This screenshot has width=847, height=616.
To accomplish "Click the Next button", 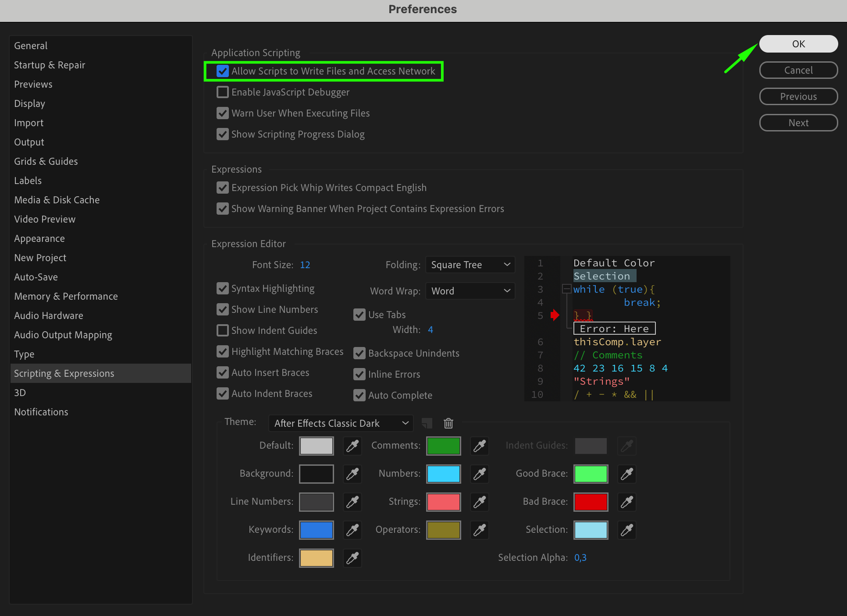I will [x=798, y=123].
